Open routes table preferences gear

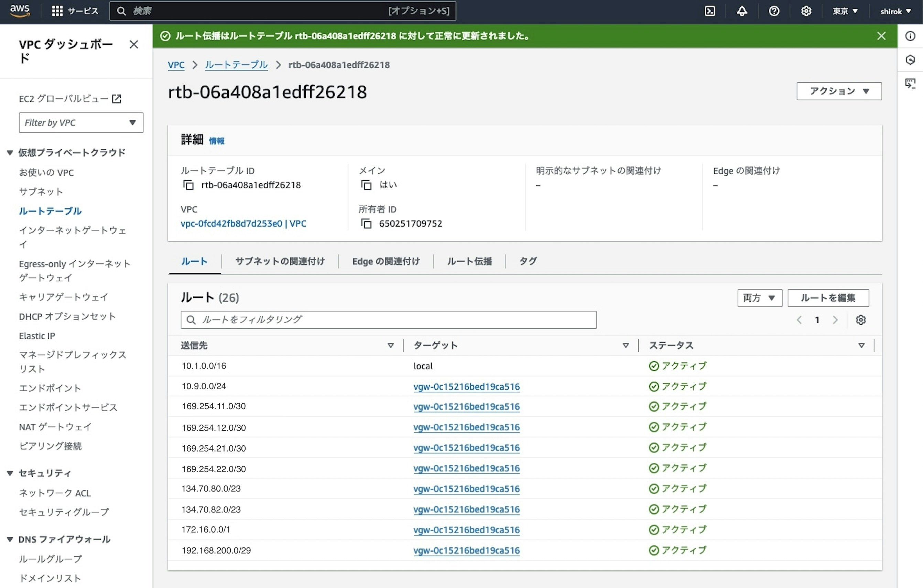(x=860, y=320)
